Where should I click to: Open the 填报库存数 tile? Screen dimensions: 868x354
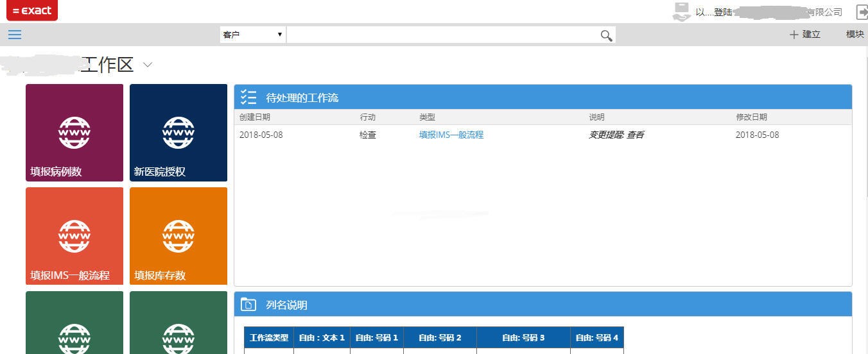[x=178, y=236]
